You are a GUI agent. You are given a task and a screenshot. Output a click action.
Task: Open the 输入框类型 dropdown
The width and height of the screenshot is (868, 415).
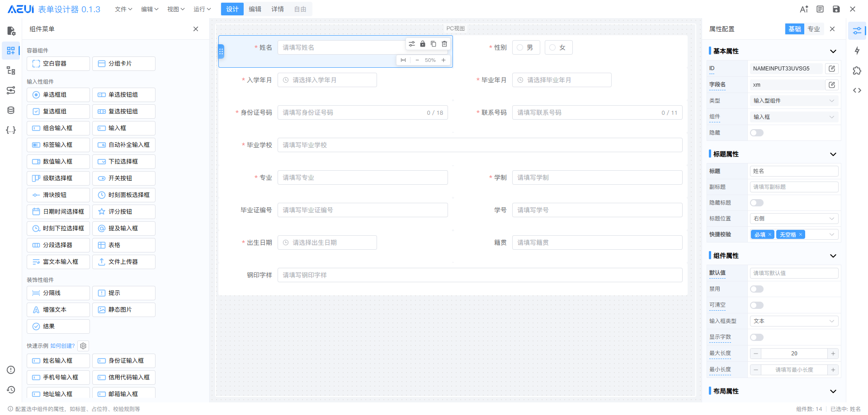point(794,321)
